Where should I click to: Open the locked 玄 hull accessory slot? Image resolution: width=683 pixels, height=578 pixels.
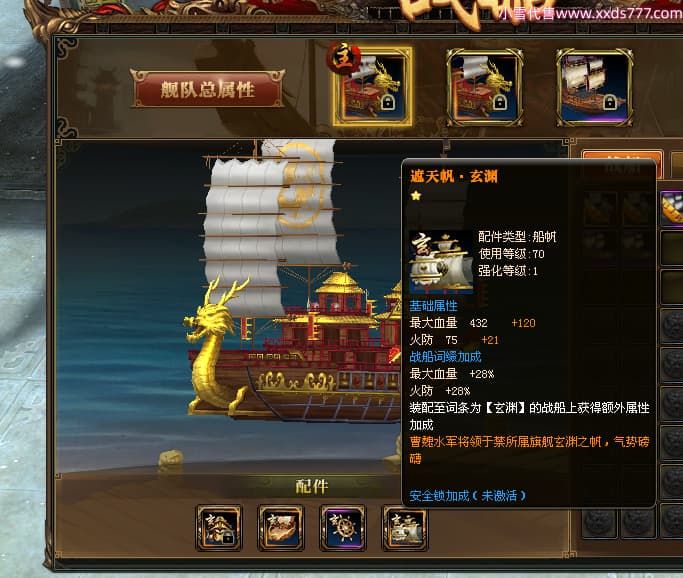coord(219,528)
